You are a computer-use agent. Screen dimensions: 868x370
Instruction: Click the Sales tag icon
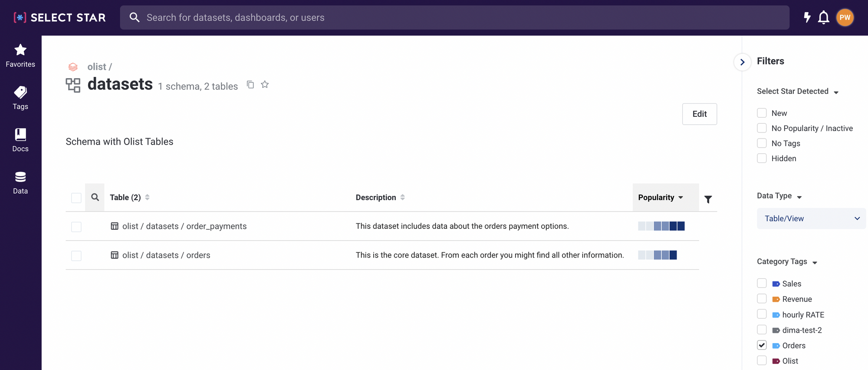pos(776,284)
